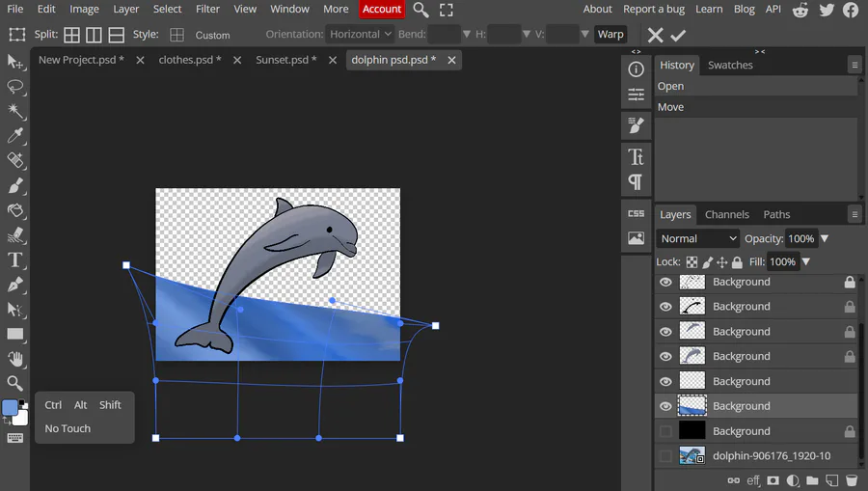Hide the selected water Background layer
This screenshot has width=868, height=491.
point(665,406)
